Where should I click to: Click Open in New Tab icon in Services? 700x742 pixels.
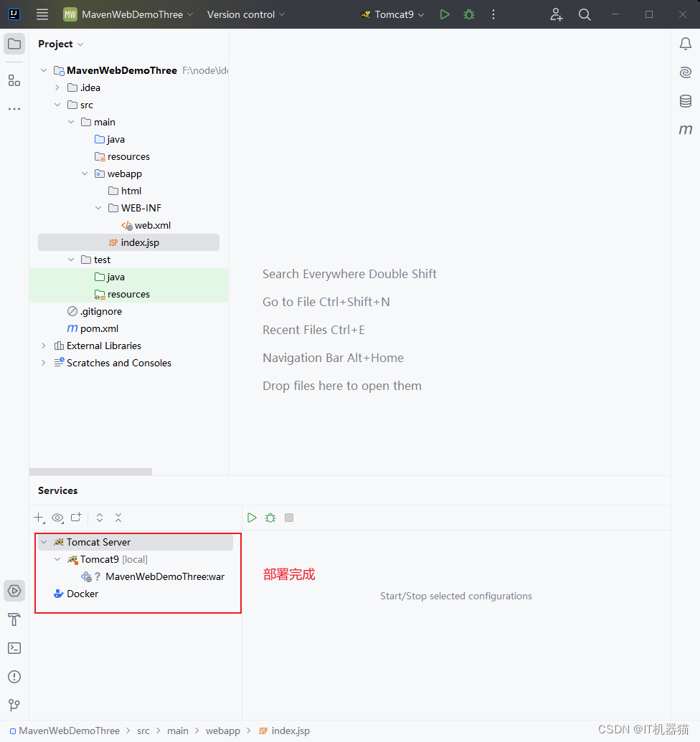coord(76,518)
